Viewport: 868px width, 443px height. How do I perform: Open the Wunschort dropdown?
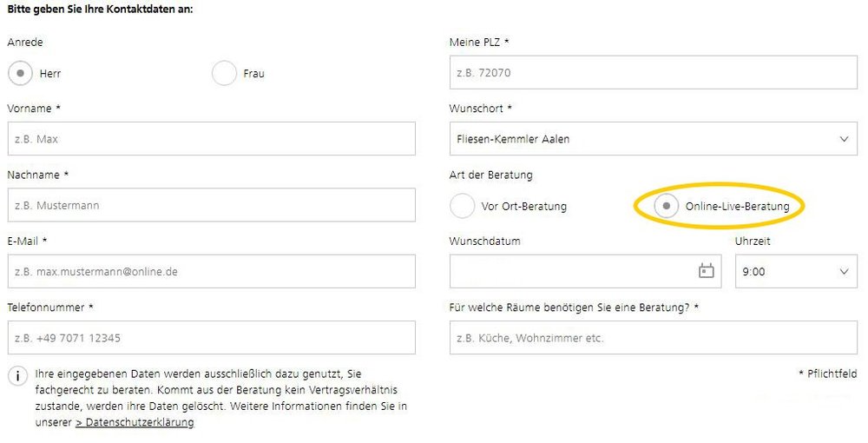coord(654,139)
